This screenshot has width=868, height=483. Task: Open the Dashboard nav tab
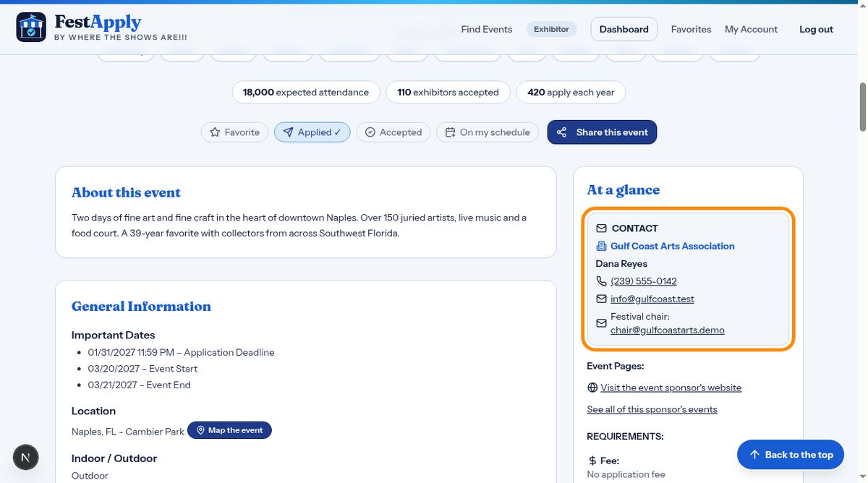coord(624,29)
